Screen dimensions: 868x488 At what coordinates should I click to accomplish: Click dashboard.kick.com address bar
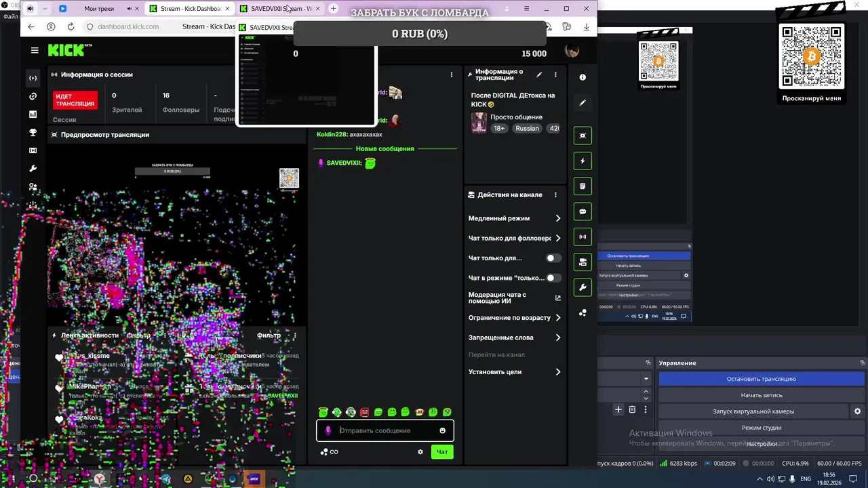128,26
